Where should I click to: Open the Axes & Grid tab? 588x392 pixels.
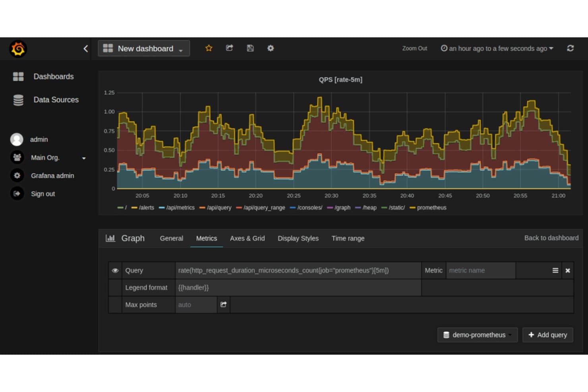[247, 238]
